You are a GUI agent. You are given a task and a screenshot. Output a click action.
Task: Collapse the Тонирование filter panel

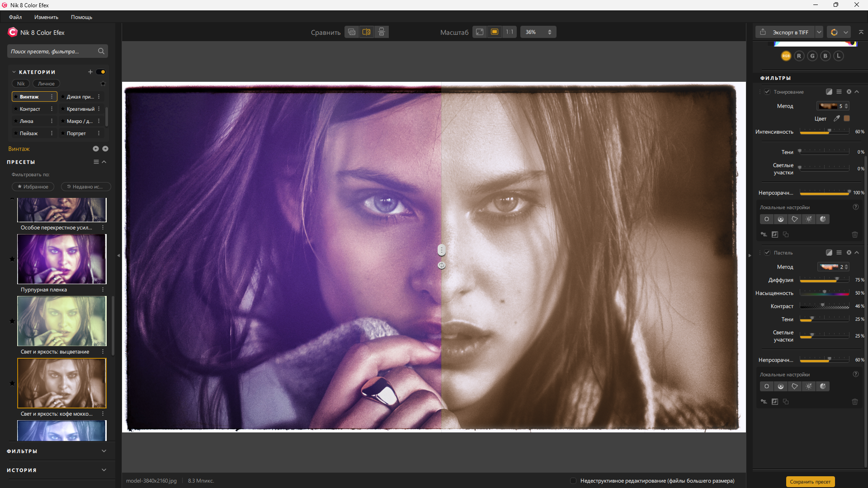pos(857,92)
